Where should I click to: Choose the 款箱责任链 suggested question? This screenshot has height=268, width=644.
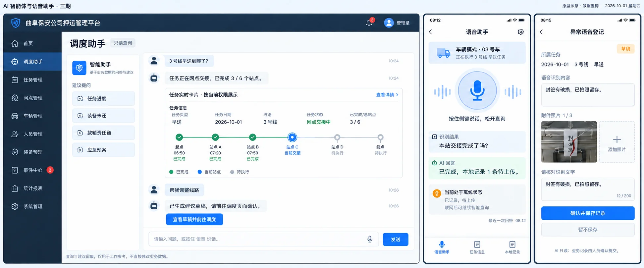[x=103, y=133]
